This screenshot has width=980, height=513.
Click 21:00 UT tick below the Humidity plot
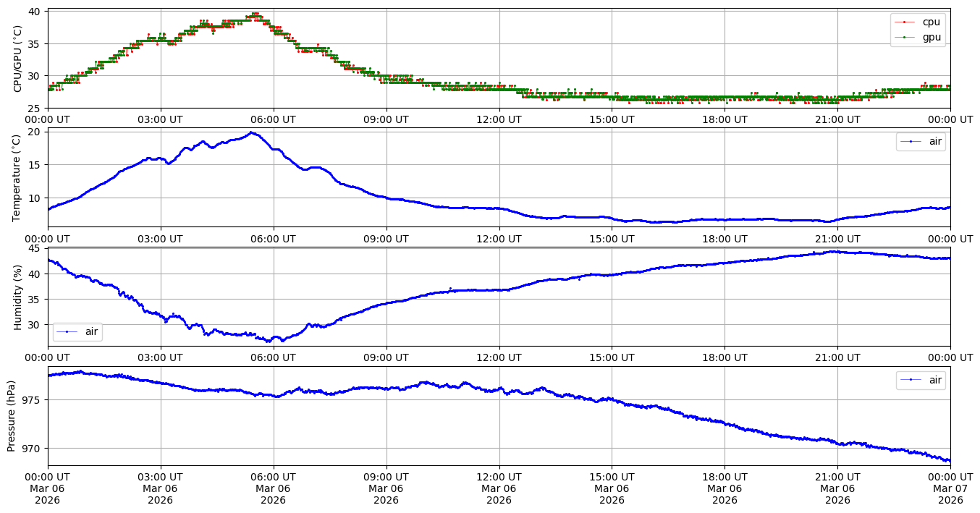(x=837, y=357)
